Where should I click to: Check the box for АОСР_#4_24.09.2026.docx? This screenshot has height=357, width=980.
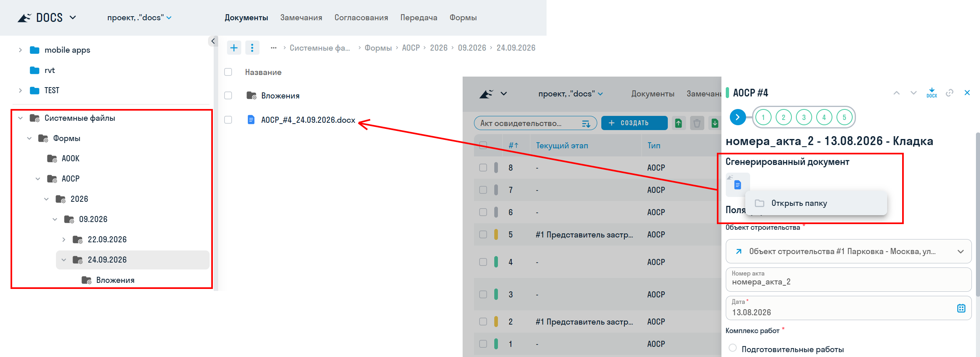(228, 120)
